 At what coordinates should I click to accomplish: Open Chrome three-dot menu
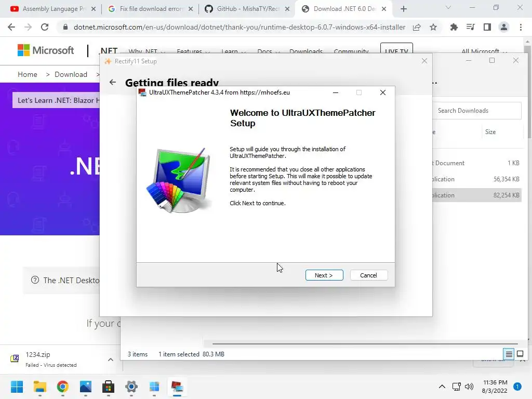pos(521,27)
